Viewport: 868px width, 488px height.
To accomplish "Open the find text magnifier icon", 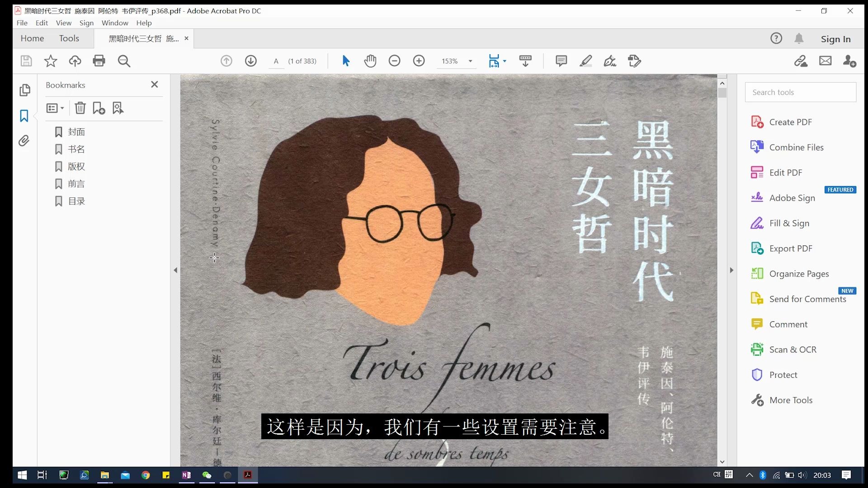I will (124, 61).
